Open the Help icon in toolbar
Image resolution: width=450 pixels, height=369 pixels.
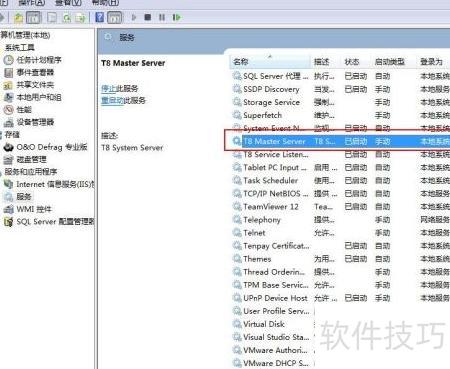pos(99,17)
